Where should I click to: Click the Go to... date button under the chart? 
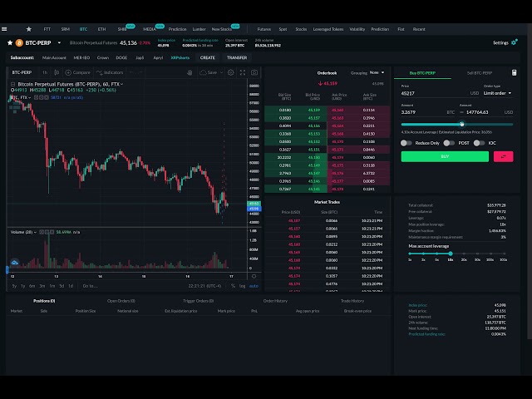tap(90, 286)
